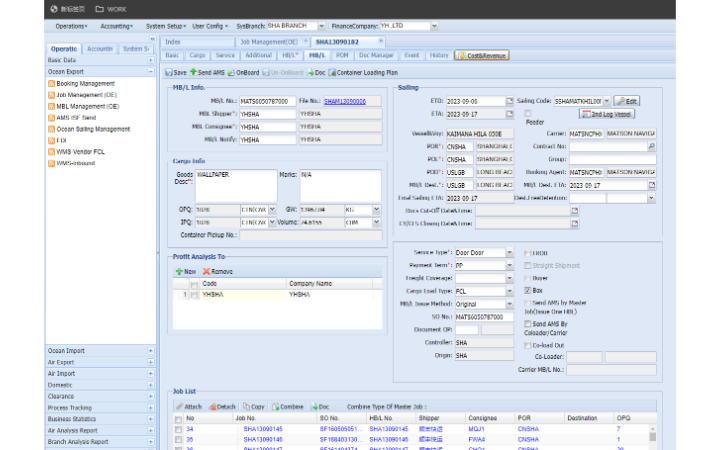
Task: Open Booking Management in the sidebar
Action: (x=85, y=84)
